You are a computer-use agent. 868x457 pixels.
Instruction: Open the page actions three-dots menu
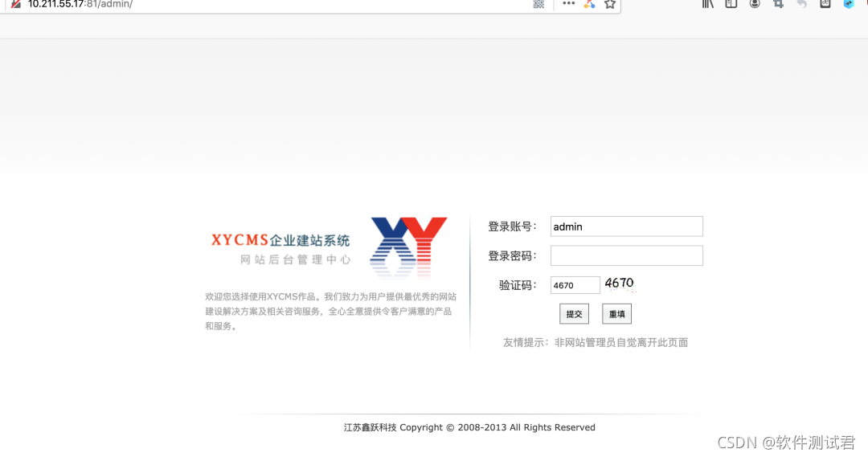tap(568, 3)
